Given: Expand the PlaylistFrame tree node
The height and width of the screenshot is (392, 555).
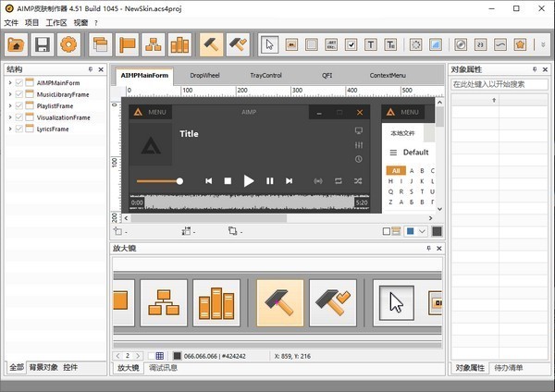Looking at the screenshot, I should [x=10, y=105].
